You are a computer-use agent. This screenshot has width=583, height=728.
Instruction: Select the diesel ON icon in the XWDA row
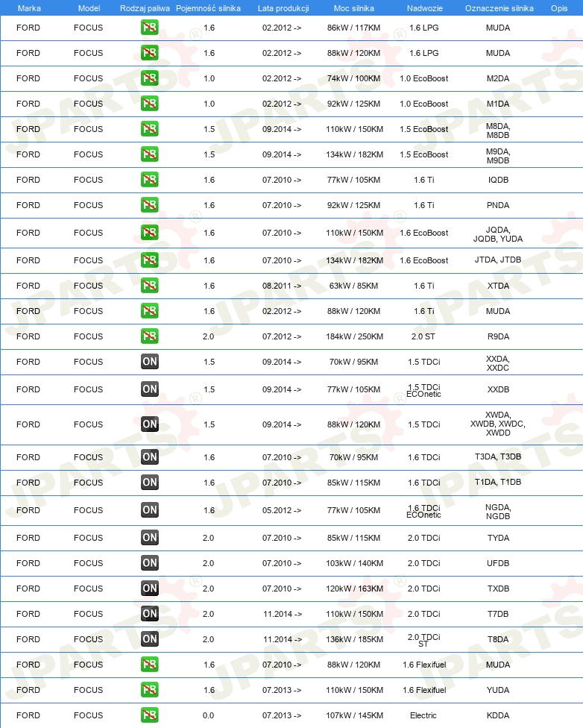149,424
